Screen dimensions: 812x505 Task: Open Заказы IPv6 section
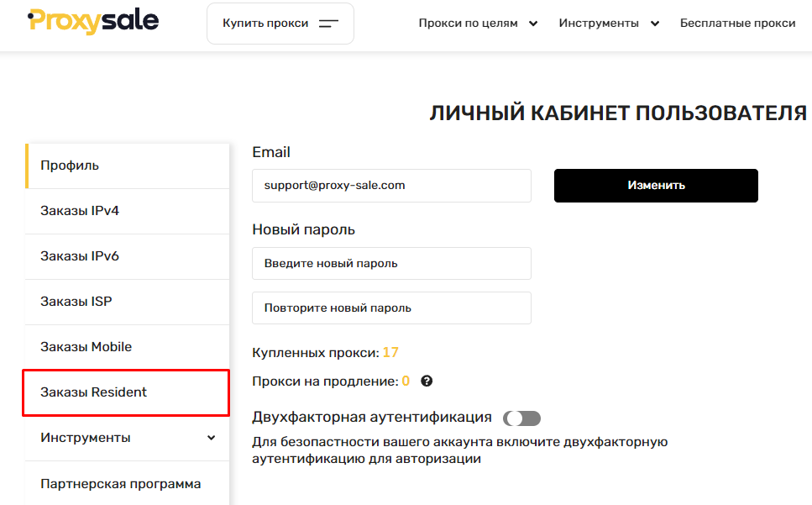[x=128, y=256]
